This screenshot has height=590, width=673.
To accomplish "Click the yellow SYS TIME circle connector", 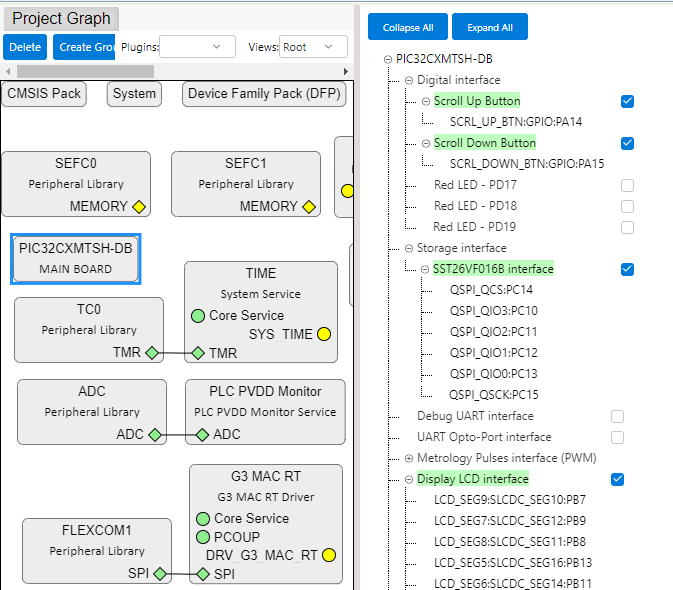I will point(324,334).
